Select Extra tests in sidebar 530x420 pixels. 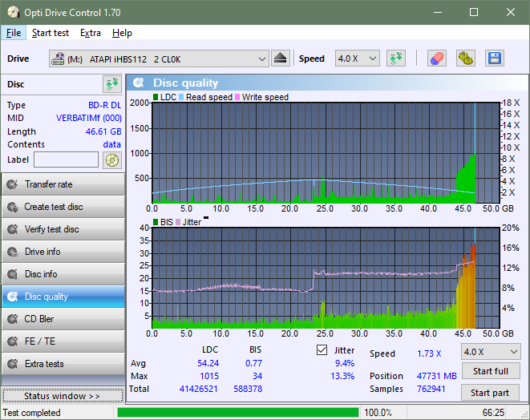[63, 364]
